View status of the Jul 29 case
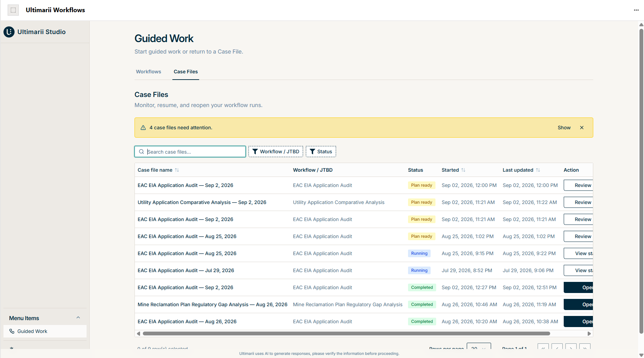This screenshot has width=644, height=358. point(578,270)
